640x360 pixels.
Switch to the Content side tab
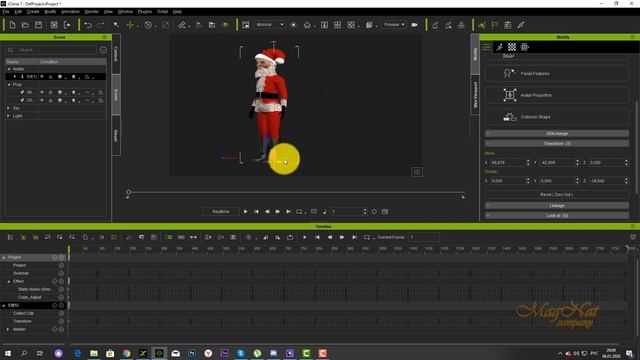click(116, 54)
